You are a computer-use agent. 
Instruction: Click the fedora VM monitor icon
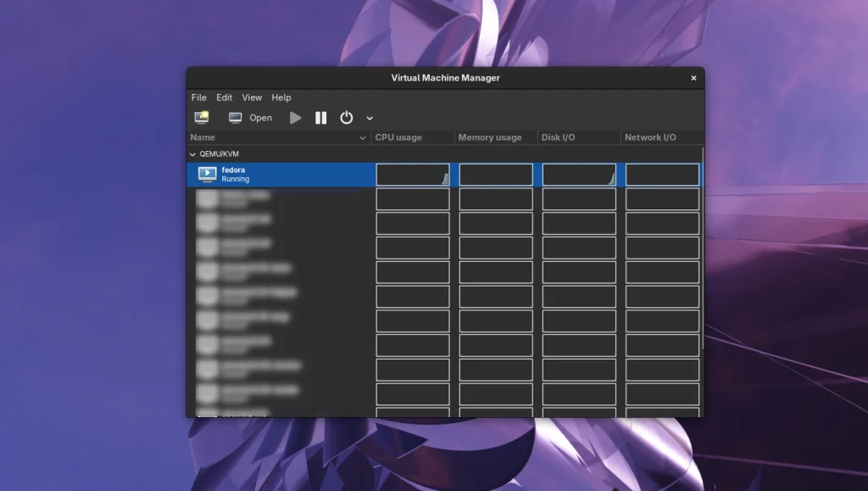point(207,175)
